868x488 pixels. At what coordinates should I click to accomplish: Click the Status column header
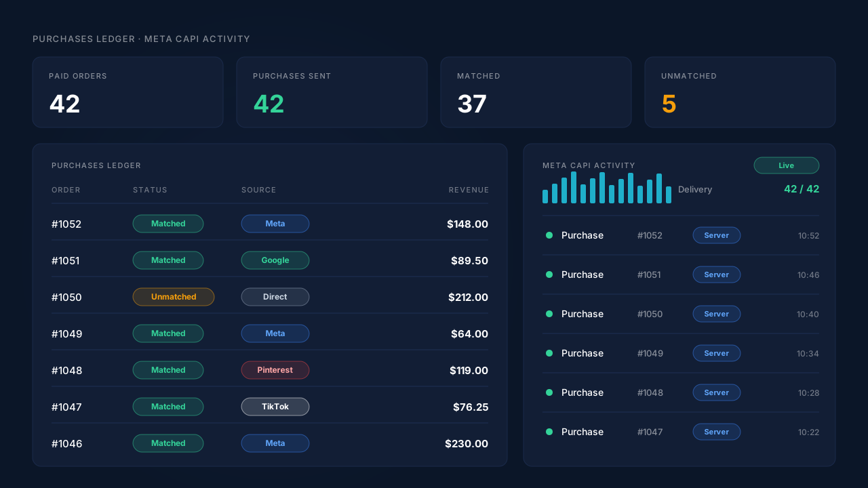pos(150,190)
